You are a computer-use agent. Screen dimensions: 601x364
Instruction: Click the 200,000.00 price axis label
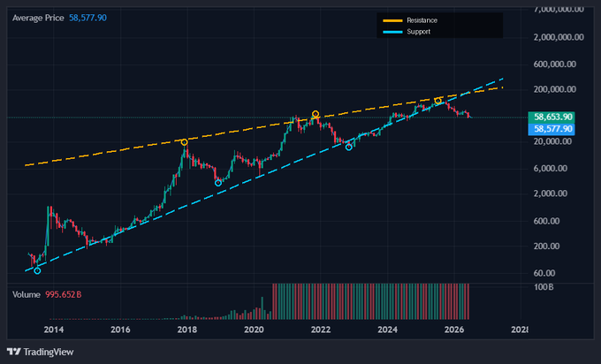coord(555,89)
